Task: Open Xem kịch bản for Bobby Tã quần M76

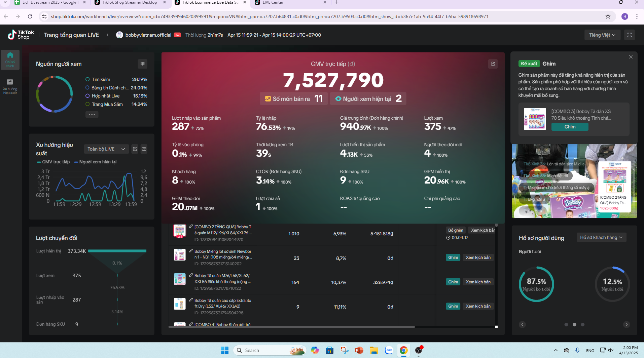Action: click(x=478, y=282)
